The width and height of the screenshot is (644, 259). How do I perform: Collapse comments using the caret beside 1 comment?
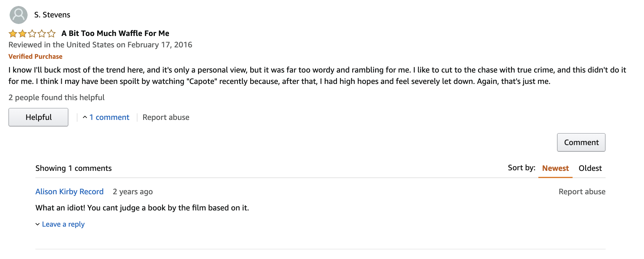pyautogui.click(x=85, y=117)
